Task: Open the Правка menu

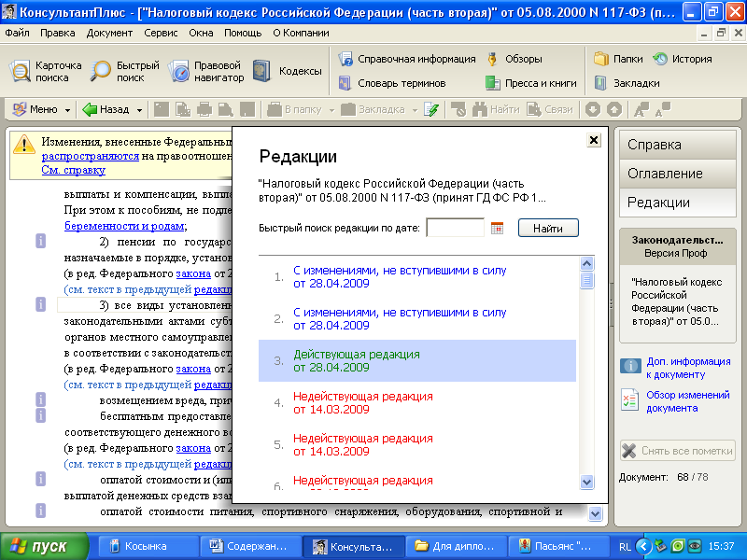Action: tap(58, 33)
